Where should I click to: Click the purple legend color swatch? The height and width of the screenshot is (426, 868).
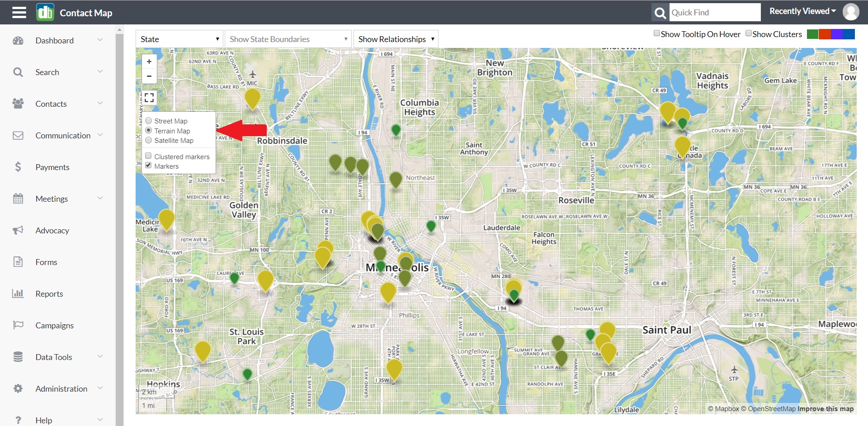(837, 34)
